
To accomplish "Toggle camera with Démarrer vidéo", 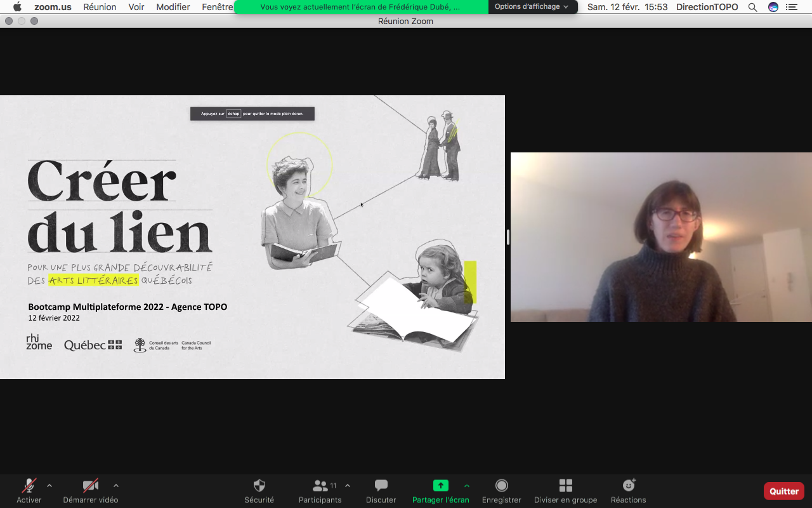I will click(91, 486).
